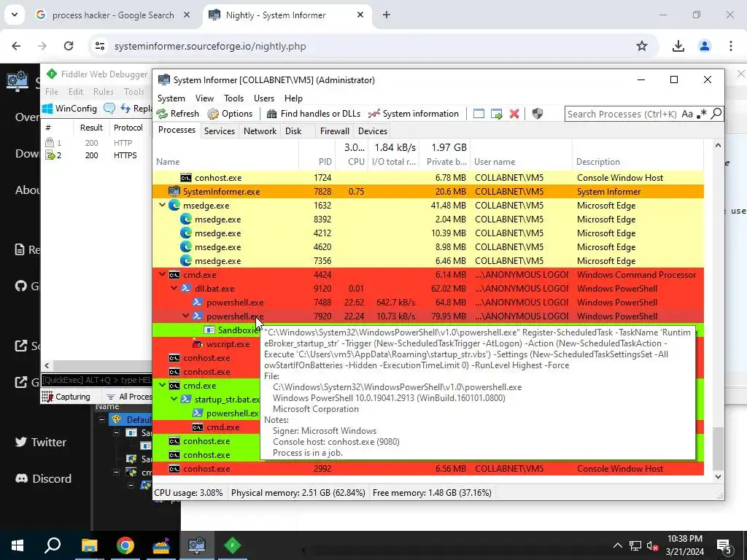Screen dimensions: 747x560
Task: Focus the Search Processes input field
Action: coord(622,114)
